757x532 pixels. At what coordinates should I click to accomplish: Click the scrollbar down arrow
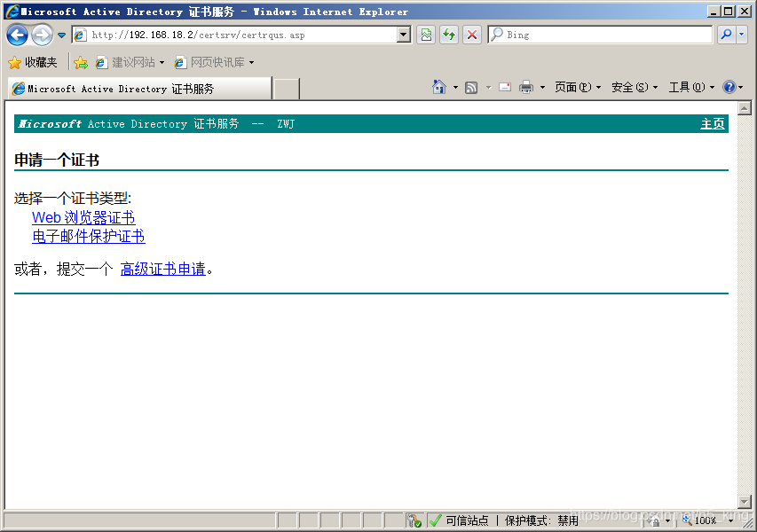745,502
